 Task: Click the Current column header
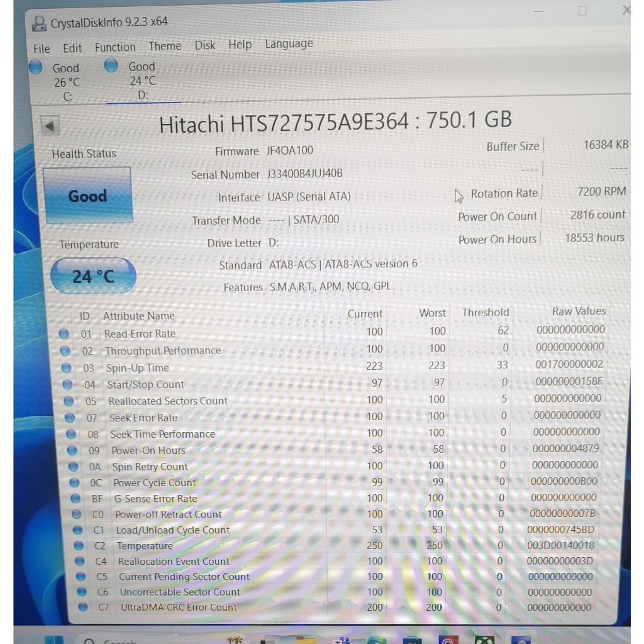point(365,314)
